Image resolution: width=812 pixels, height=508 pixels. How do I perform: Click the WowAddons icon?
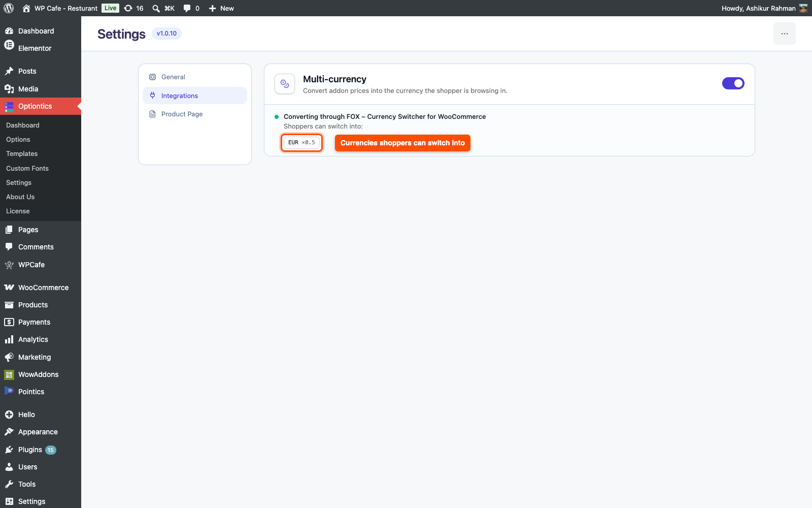click(x=9, y=374)
